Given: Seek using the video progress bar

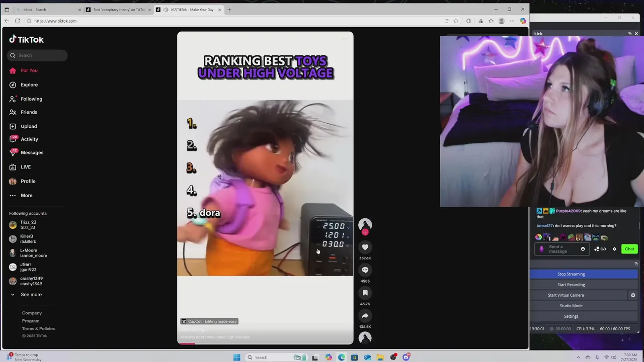Looking at the screenshot, I should click(x=265, y=343).
